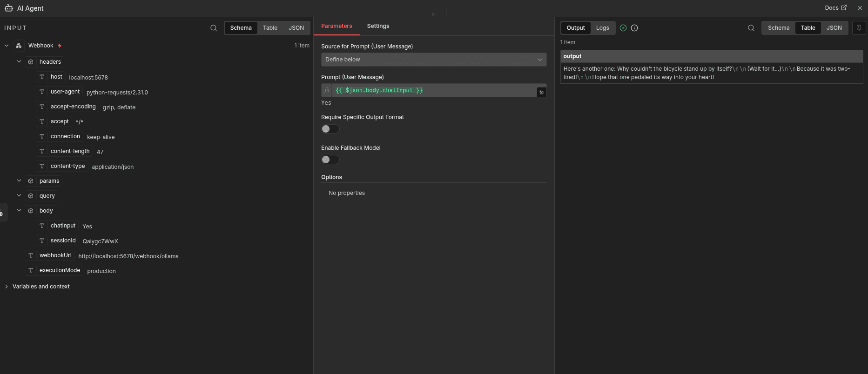Open search in the INPUT panel
This screenshot has width=868, height=374.
(x=214, y=28)
